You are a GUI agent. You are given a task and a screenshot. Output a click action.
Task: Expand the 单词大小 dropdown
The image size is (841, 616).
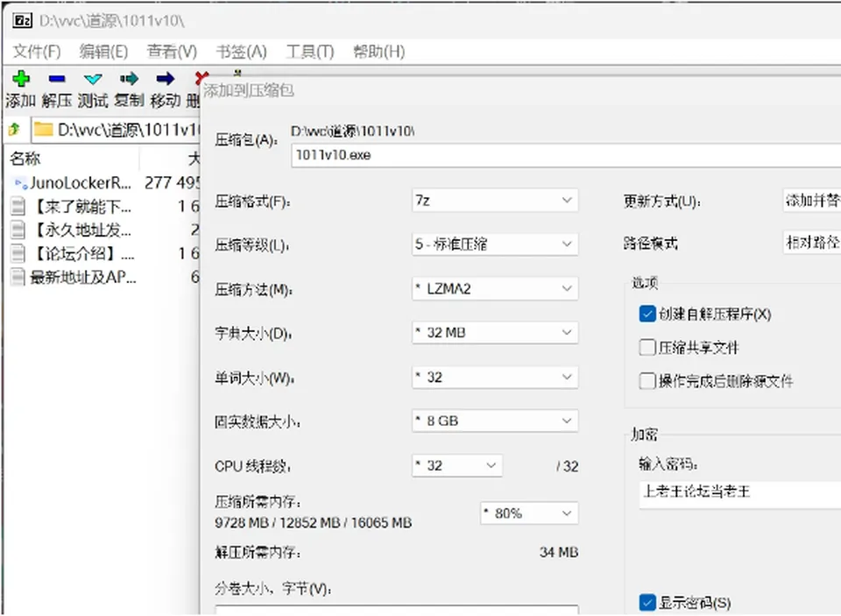(x=495, y=377)
